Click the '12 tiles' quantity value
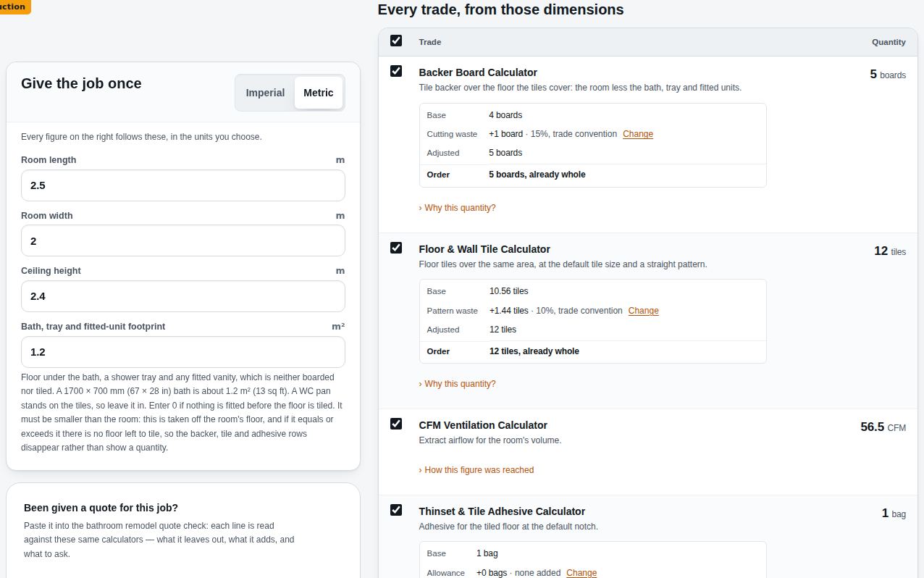Image resolution: width=924 pixels, height=578 pixels. coord(890,251)
